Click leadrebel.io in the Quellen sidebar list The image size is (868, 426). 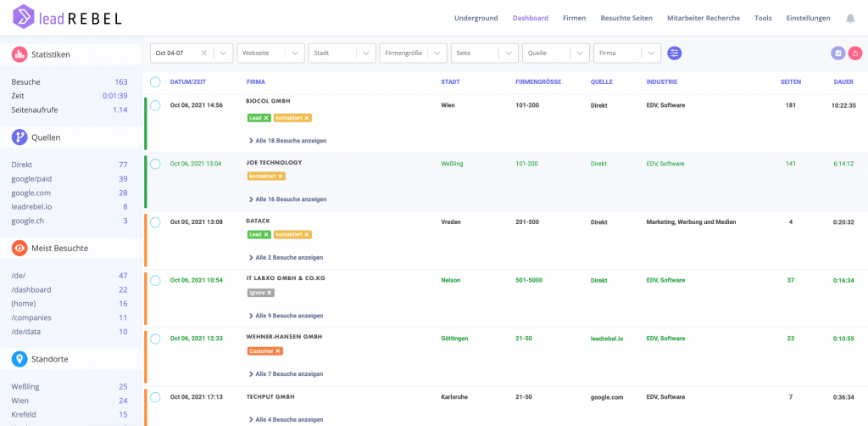[31, 206]
